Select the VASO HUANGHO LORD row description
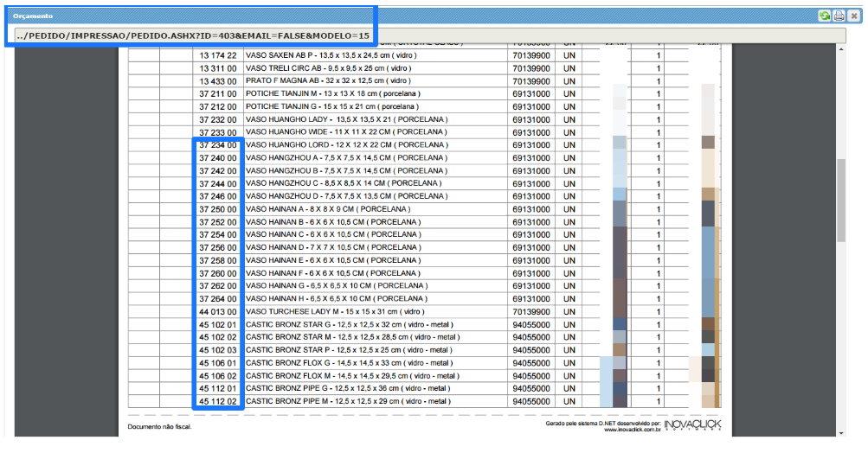868x453 pixels. 346,144
